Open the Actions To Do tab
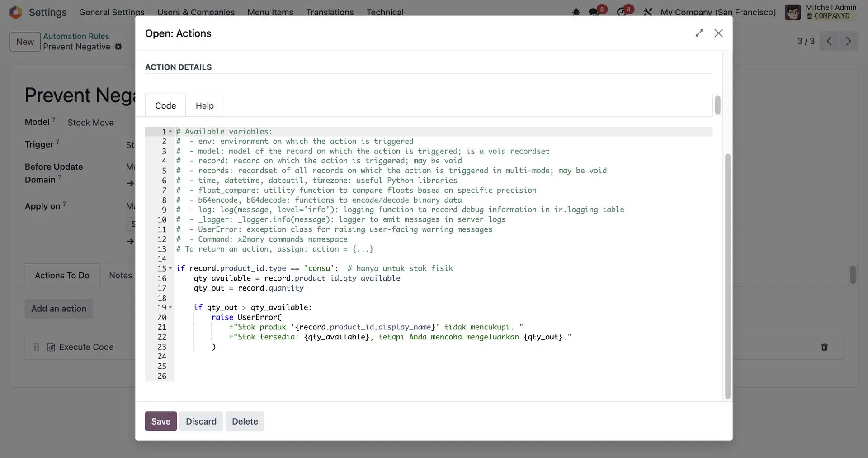The height and width of the screenshot is (458, 868). [x=62, y=275]
